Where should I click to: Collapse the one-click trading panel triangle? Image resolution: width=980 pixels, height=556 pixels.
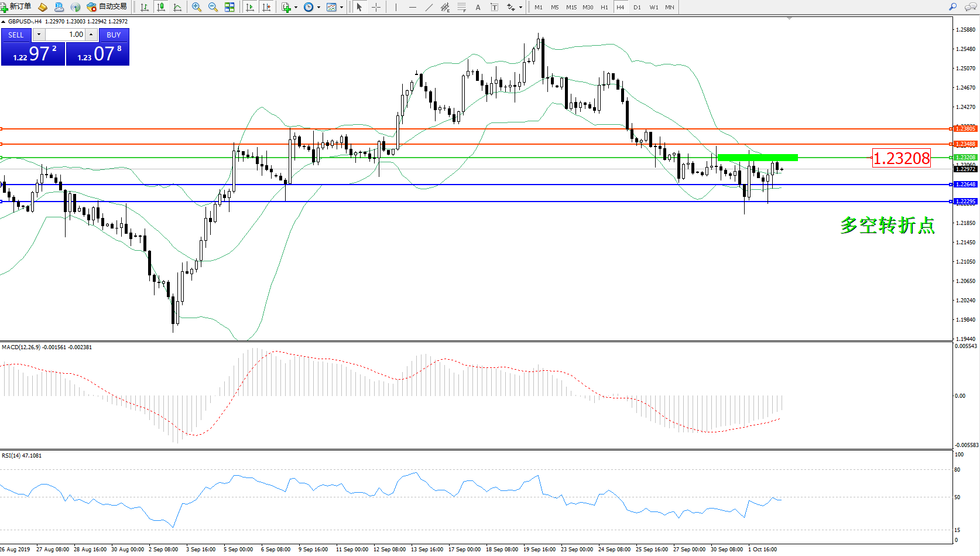click(4, 22)
